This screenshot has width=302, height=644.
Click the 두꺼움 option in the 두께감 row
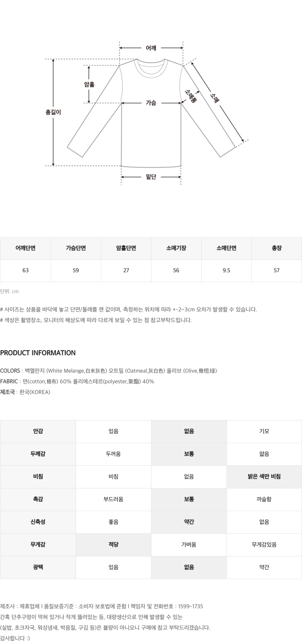coord(113,454)
